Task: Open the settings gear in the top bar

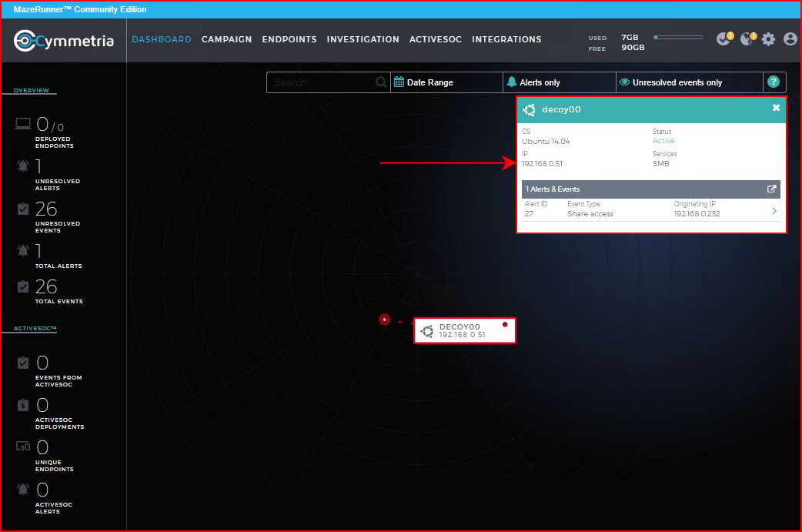Action: click(x=768, y=38)
